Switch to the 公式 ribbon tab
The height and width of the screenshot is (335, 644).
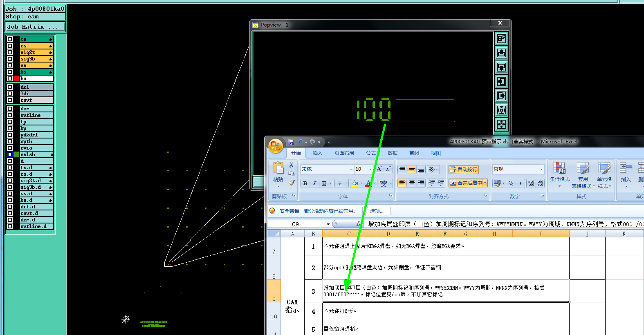[x=370, y=153]
